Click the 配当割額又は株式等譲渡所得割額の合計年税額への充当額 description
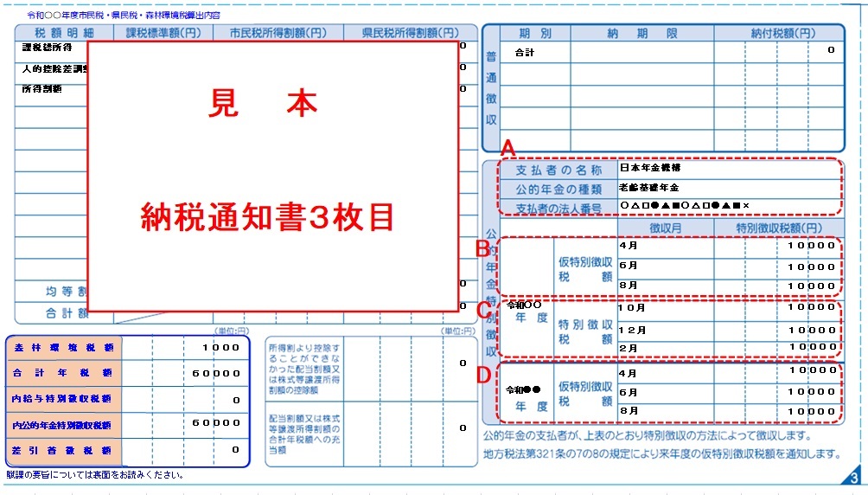Screen dimensions: 868x495 coord(304,434)
